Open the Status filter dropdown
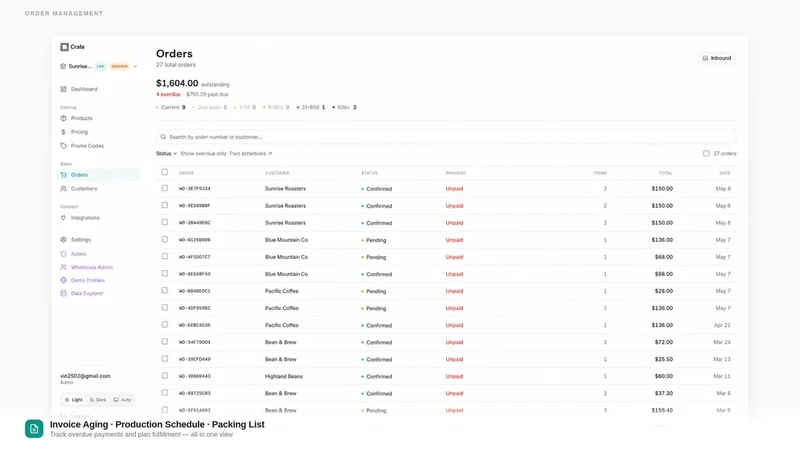The image size is (800, 450). (166, 154)
